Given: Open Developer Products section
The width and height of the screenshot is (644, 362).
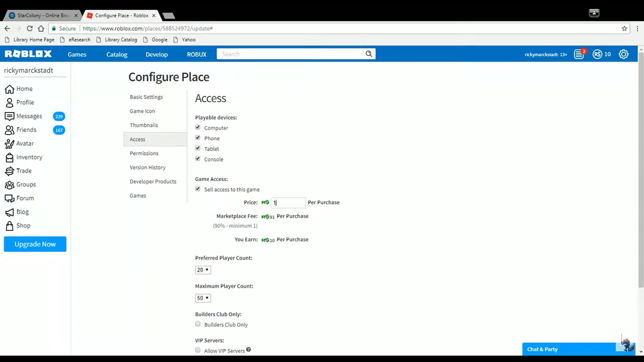Looking at the screenshot, I should click(153, 181).
